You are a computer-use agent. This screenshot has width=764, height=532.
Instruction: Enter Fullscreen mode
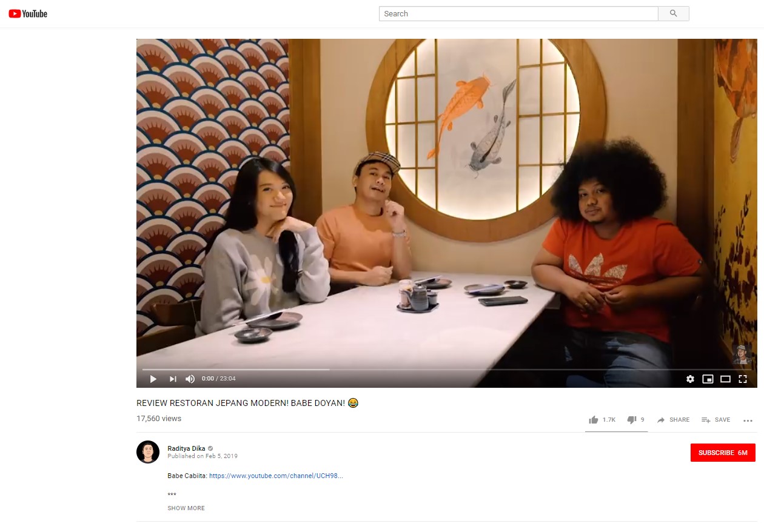point(743,379)
